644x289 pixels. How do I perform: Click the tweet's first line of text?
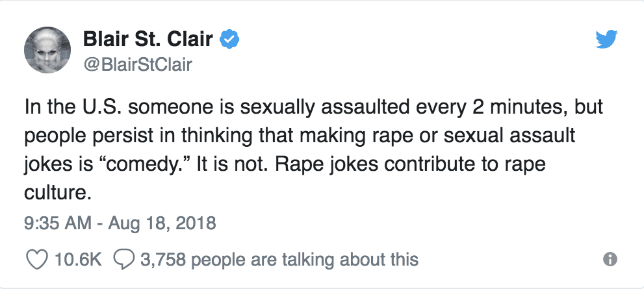314,107
